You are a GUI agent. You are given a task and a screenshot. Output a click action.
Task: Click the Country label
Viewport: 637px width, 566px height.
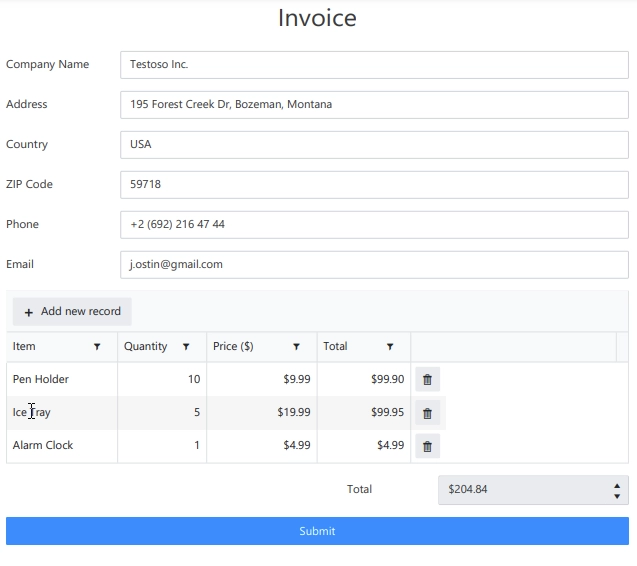coord(27,145)
